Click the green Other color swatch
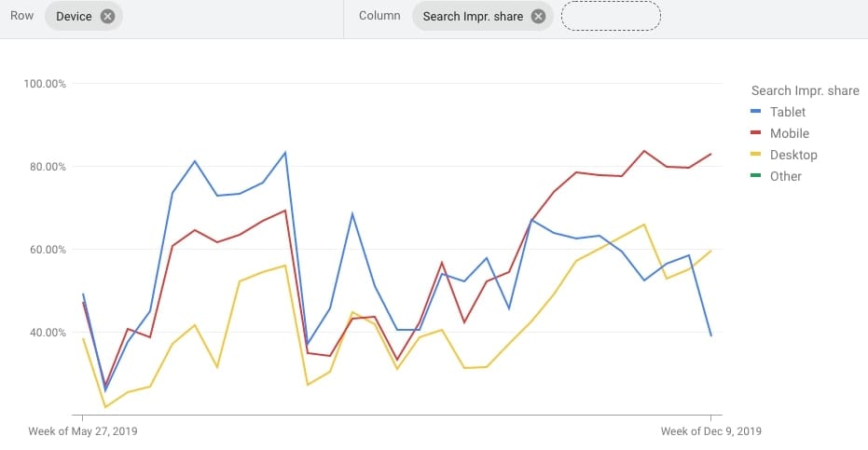Viewport: 868px width, 450px height. [x=755, y=175]
